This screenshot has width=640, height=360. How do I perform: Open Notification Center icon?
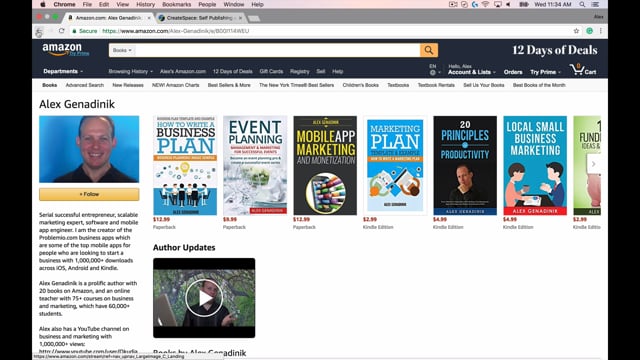(x=596, y=4)
